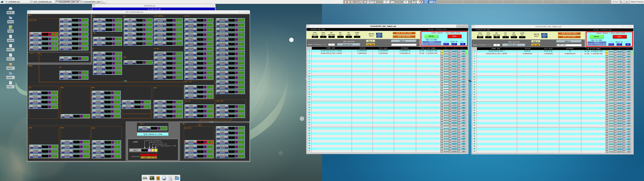644x181 pixels.
Task: Click the empty filter field in H1SUSETMY window
Action: click(x=404, y=45)
